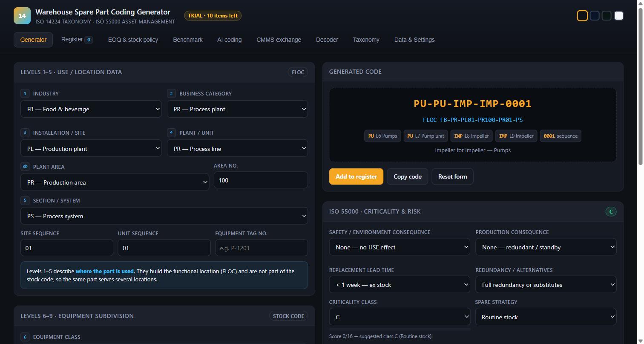Click the TRIAL · 10 items left badge
Viewport: 644px width, 344px height.
point(213,16)
